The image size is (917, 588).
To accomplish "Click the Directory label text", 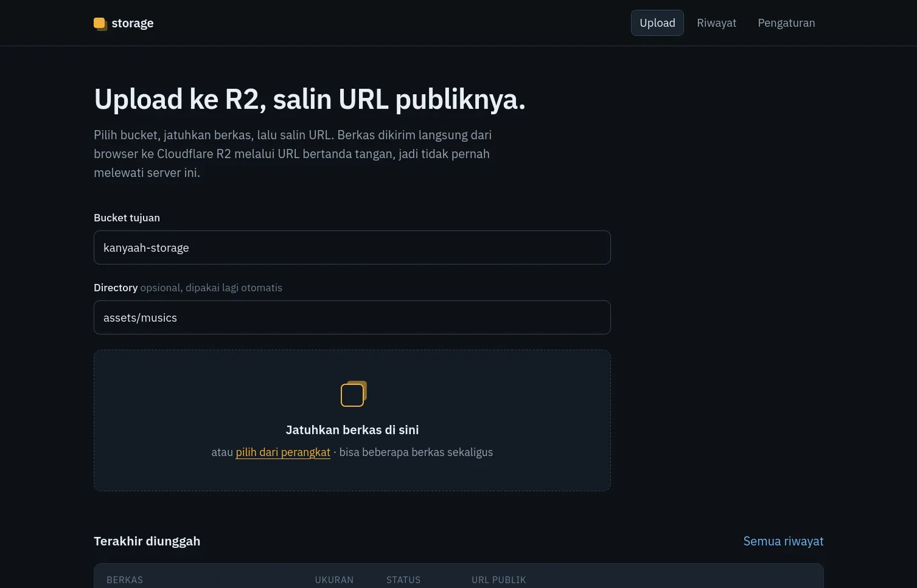I will pos(116,288).
